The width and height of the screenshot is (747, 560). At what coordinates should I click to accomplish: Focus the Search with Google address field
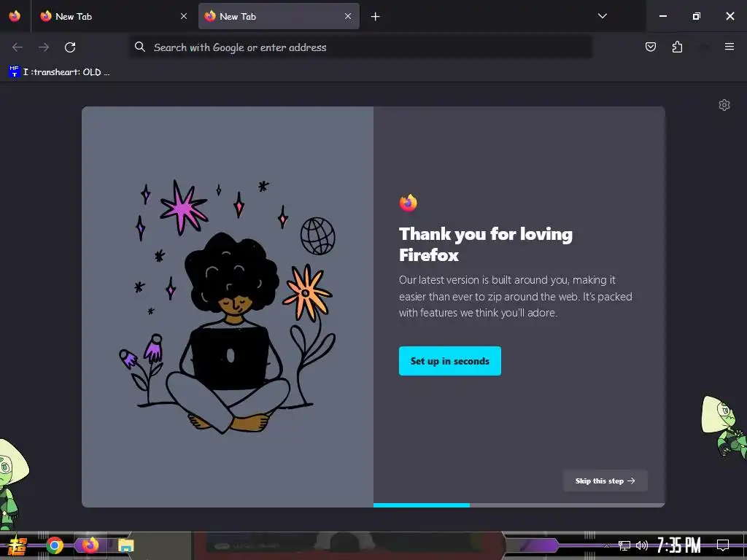click(360, 47)
